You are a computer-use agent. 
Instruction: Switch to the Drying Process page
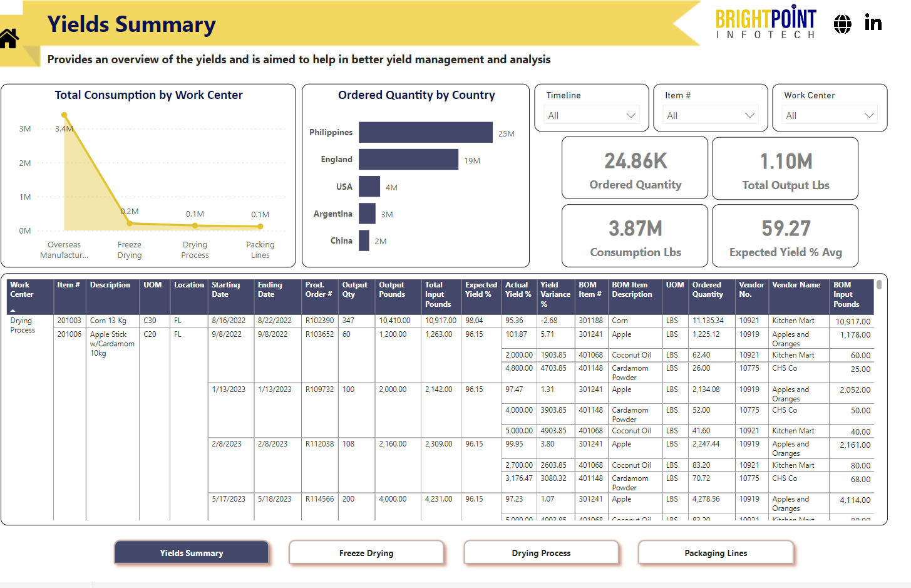tap(541, 553)
